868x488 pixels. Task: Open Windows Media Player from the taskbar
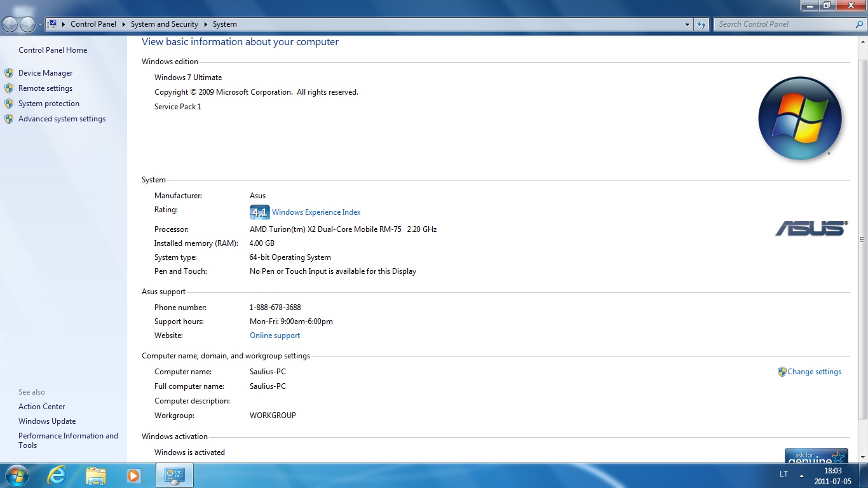click(133, 475)
